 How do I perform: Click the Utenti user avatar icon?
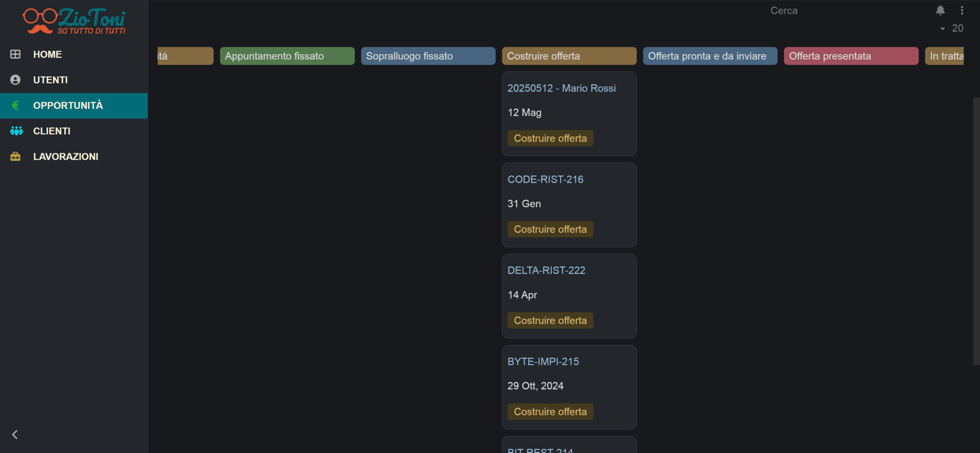pyautogui.click(x=15, y=80)
